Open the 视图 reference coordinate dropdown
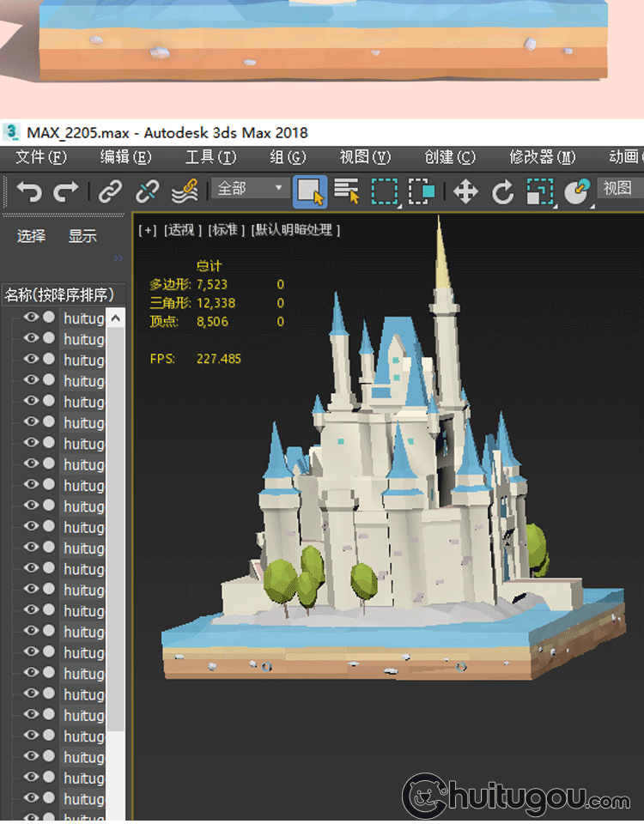This screenshot has height=824, width=644. pyautogui.click(x=618, y=188)
